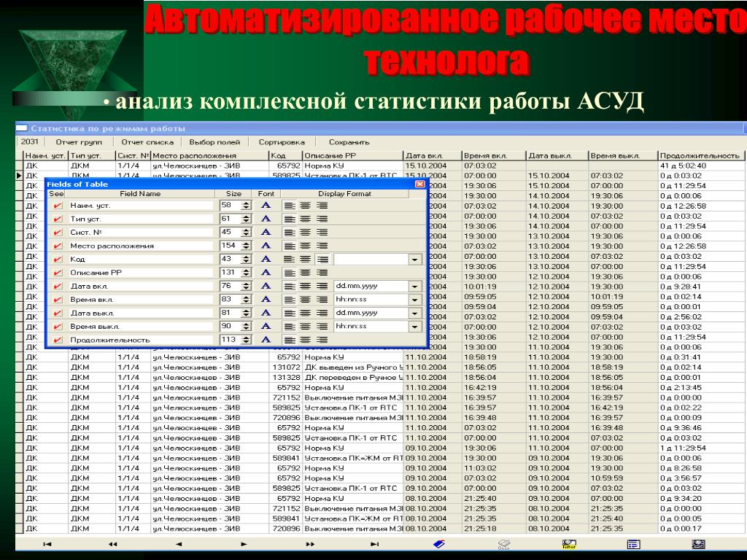This screenshot has width=747, height=560.
Task: Open the Filter tool in bottom bar
Action: tap(569, 544)
